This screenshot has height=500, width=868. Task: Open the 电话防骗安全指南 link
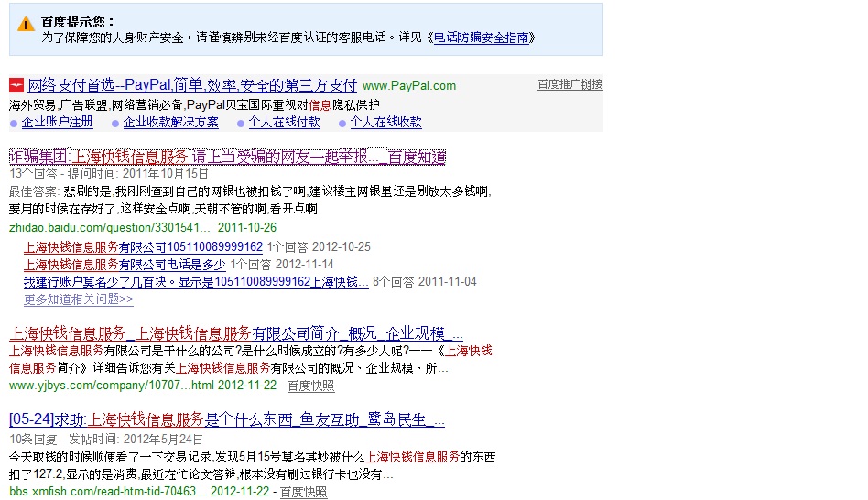click(x=481, y=38)
